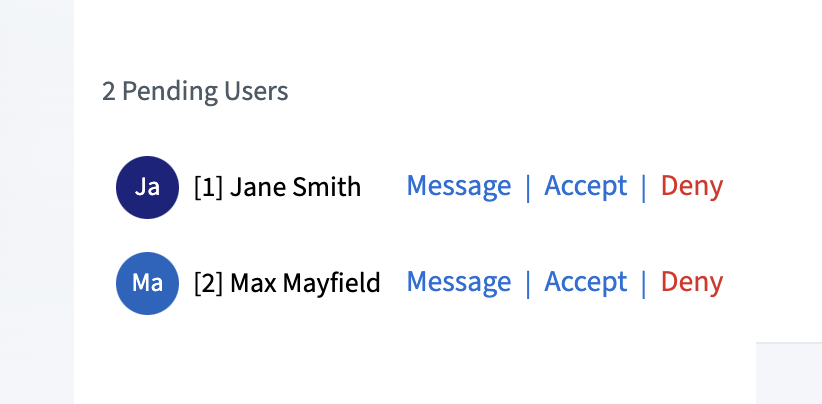
Task: Select the Max Mayfield name label
Action: 305,283
